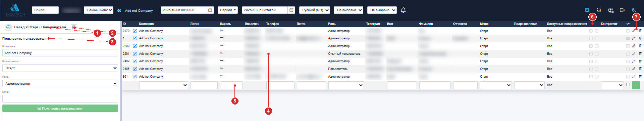Open the notifications bell
644x121 pixels.
(403, 10)
